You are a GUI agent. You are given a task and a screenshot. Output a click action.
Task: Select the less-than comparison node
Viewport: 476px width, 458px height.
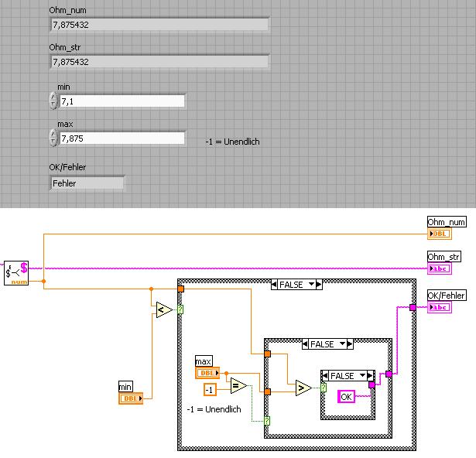pos(164,310)
